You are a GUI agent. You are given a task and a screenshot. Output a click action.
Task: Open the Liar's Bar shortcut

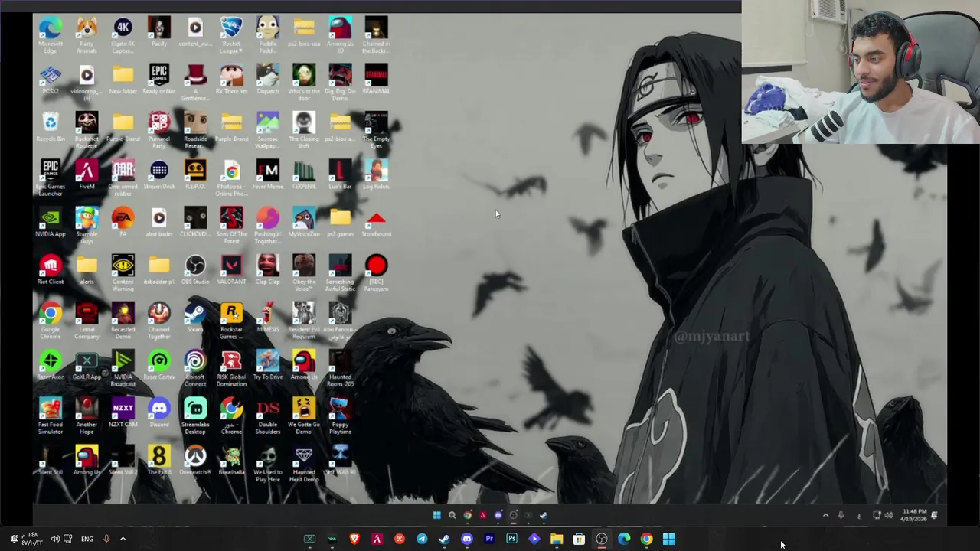tap(340, 174)
